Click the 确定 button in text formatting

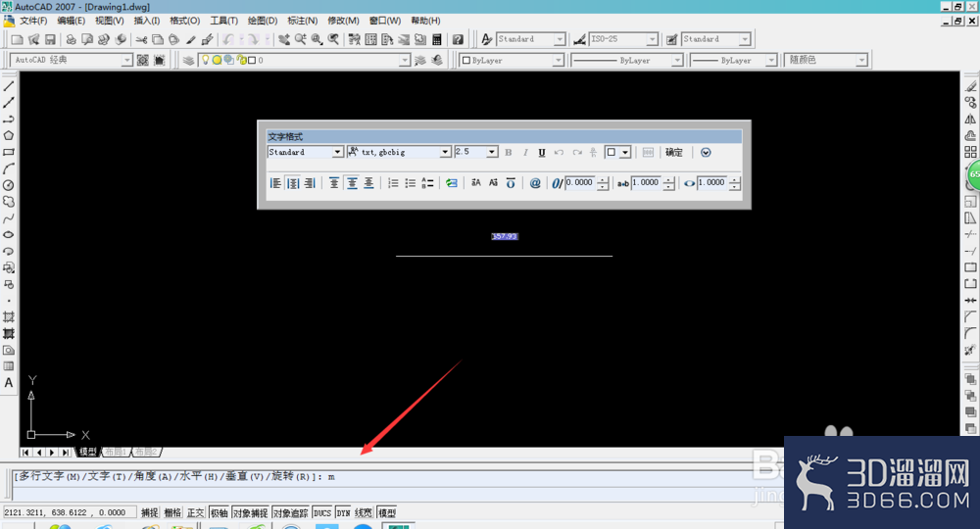click(674, 153)
